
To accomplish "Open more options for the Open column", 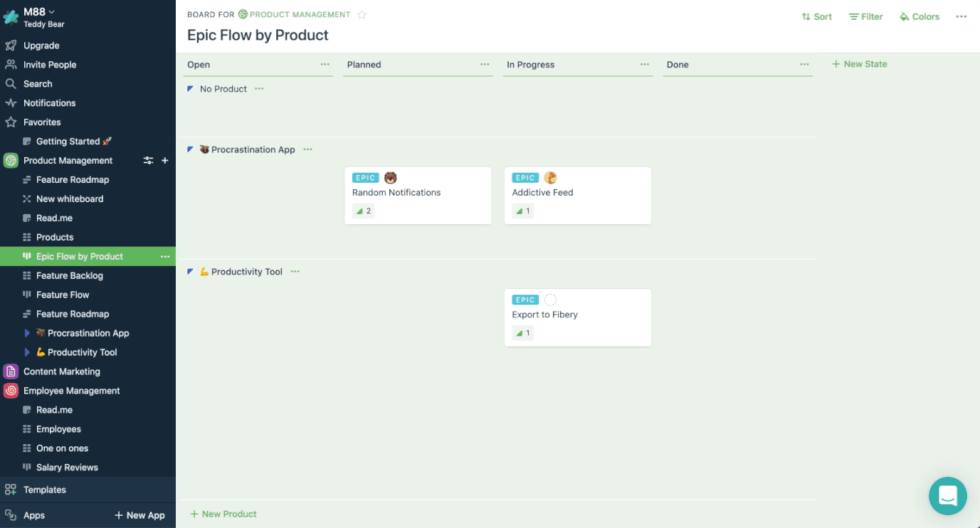I will pyautogui.click(x=325, y=64).
